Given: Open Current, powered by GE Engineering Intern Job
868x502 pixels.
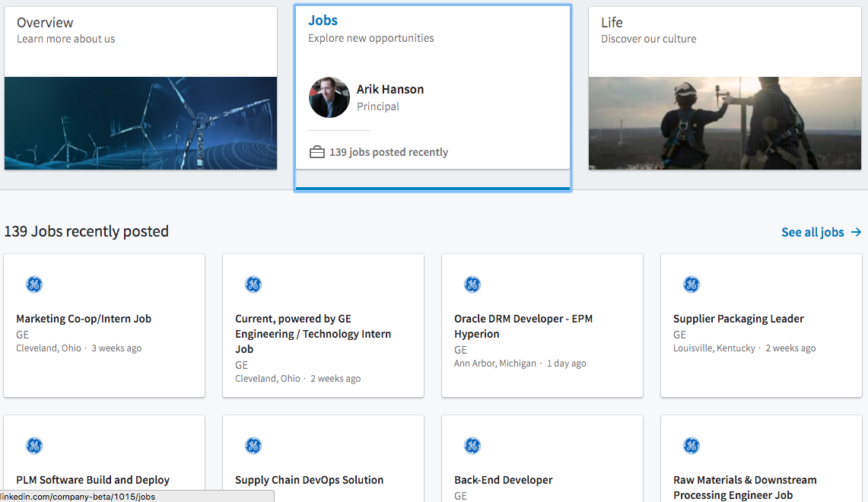Looking at the screenshot, I should pos(313,334).
